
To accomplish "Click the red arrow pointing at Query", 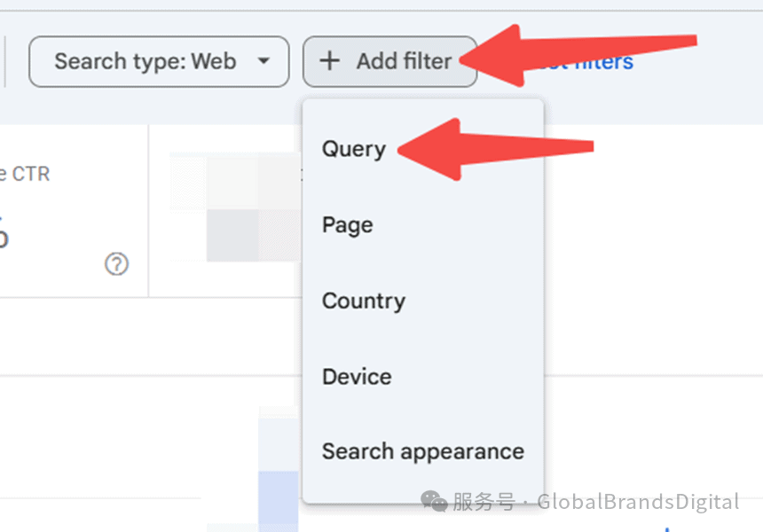I will pyautogui.click(x=495, y=149).
